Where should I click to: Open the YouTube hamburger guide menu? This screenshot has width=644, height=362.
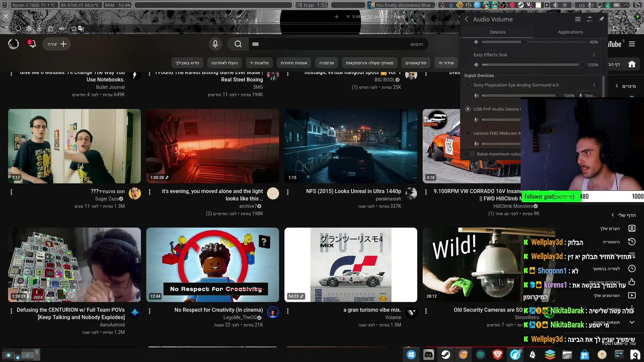[632, 44]
